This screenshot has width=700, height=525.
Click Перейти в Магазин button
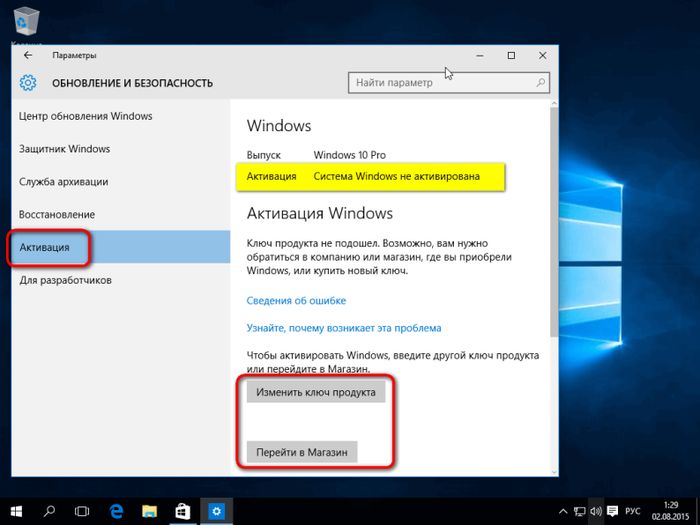[x=302, y=452]
